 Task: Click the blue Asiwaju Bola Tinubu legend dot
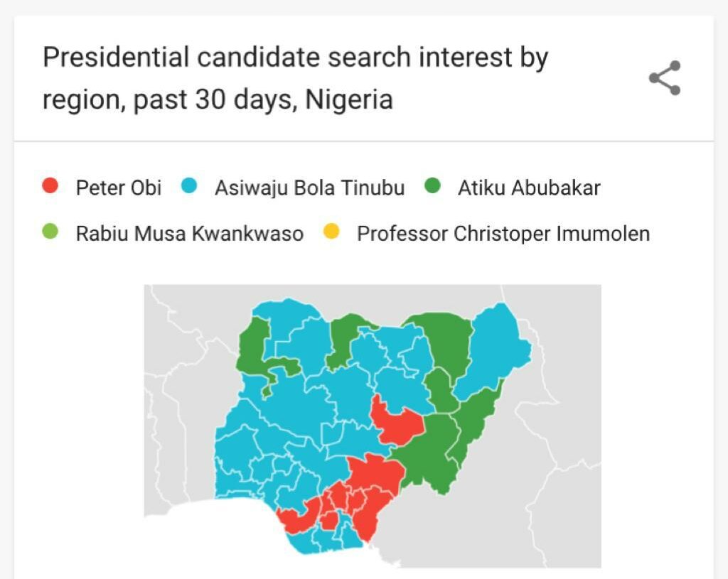[x=189, y=185]
